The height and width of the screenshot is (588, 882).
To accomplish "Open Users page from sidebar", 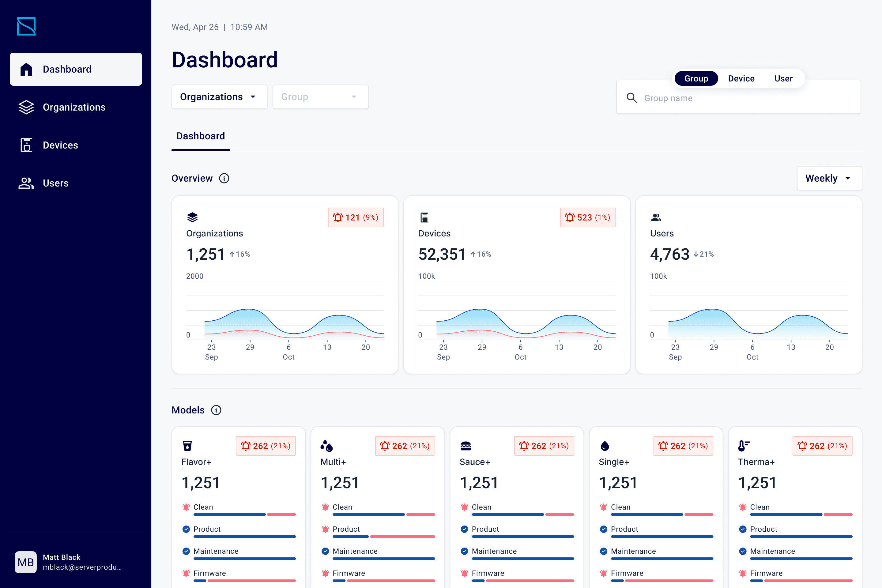I will (55, 183).
